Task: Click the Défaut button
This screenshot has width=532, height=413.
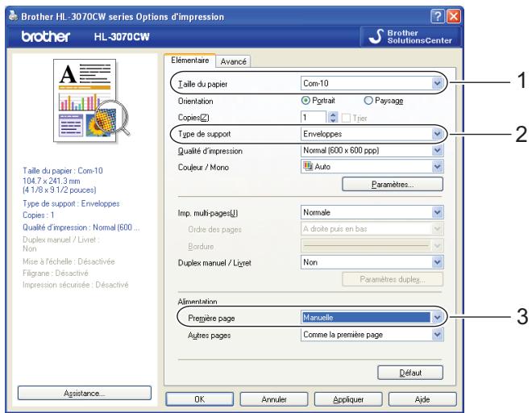Action: (x=409, y=373)
